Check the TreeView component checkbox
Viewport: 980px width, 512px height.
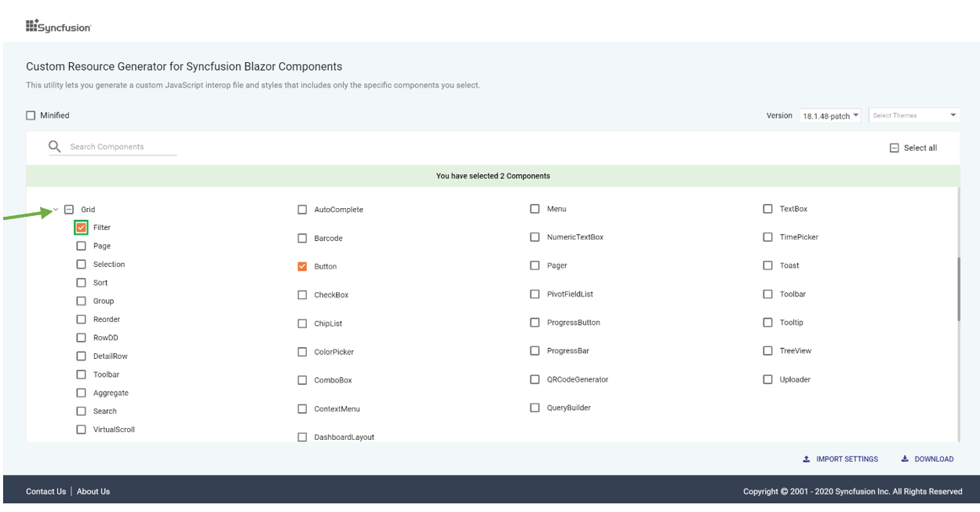tap(768, 351)
